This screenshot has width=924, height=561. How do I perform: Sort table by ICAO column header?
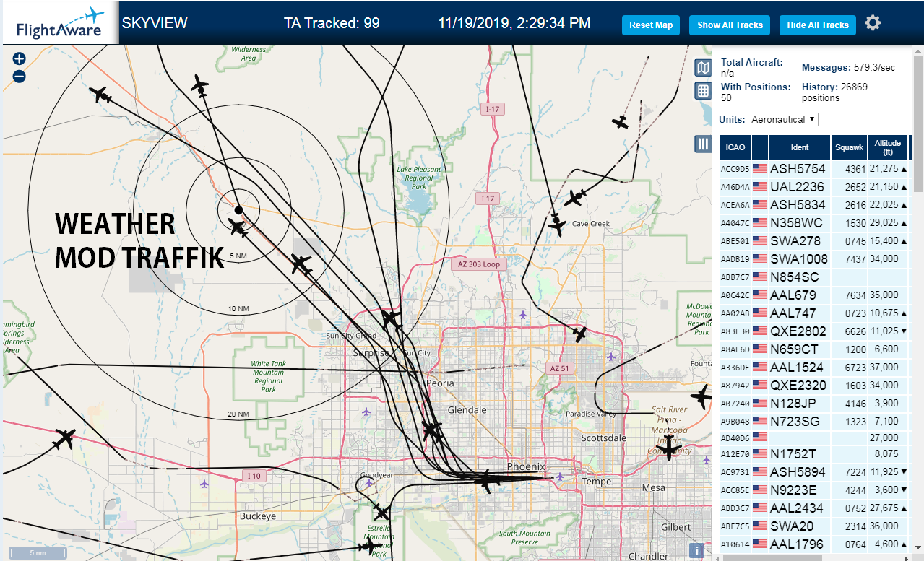pos(735,147)
